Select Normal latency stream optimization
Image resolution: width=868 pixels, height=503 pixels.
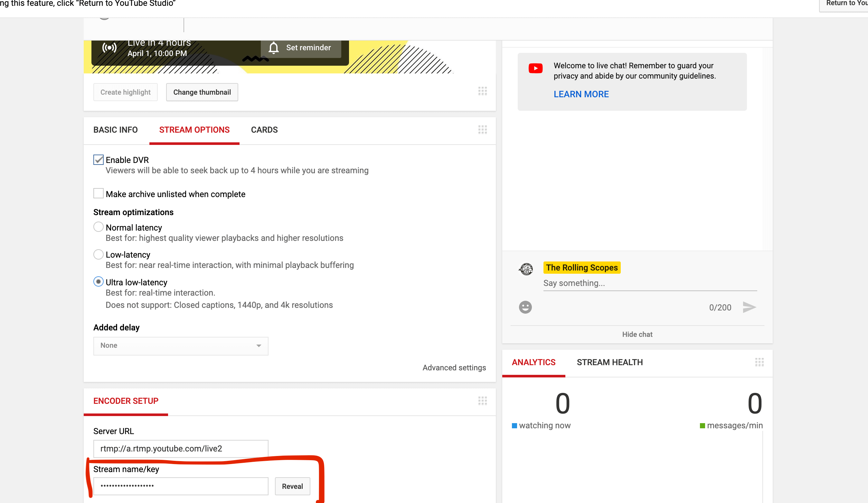click(x=98, y=226)
